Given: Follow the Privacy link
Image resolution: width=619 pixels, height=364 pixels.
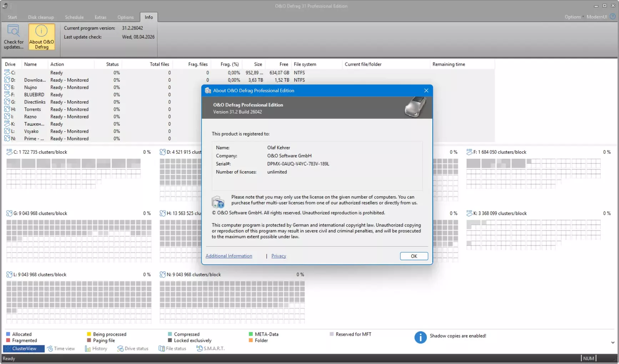Looking at the screenshot, I should tap(278, 256).
